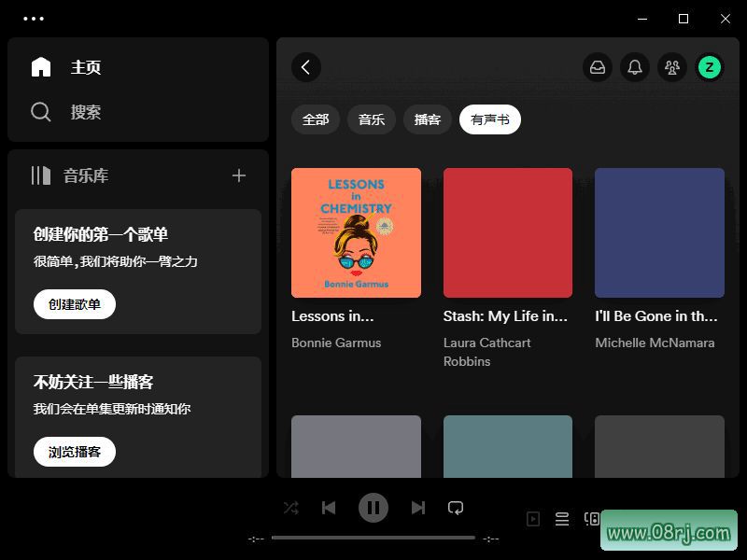Skip to the next track
747x560 pixels.
[x=418, y=508]
